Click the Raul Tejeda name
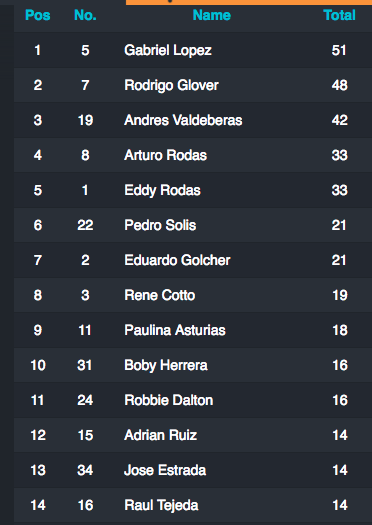372x525 pixels. click(161, 505)
